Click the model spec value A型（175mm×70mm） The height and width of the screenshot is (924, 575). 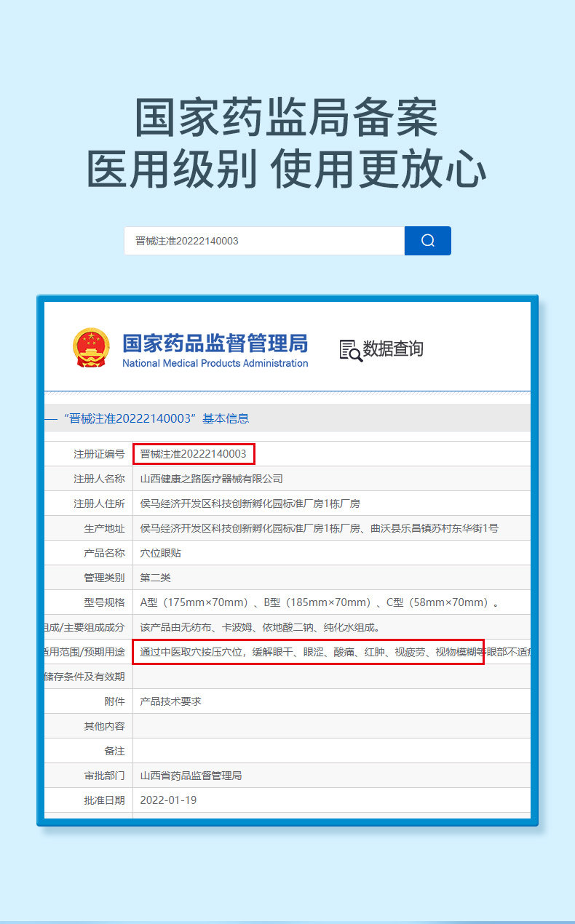[x=196, y=602]
